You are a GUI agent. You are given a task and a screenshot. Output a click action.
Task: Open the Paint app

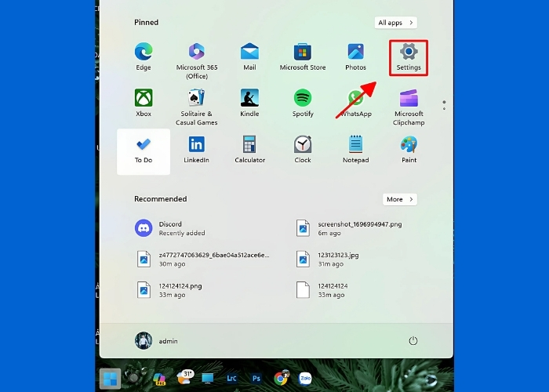click(x=409, y=149)
